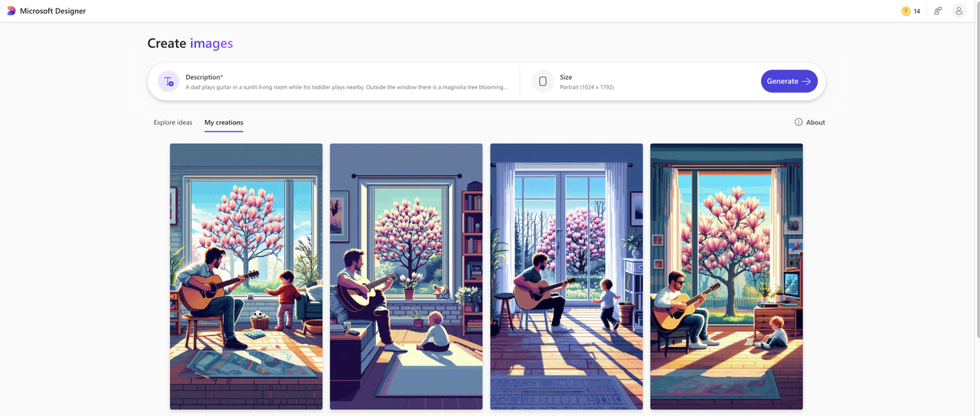Image resolution: width=980 pixels, height=416 pixels.
Task: Switch to the Explore ideas tab
Action: [173, 122]
